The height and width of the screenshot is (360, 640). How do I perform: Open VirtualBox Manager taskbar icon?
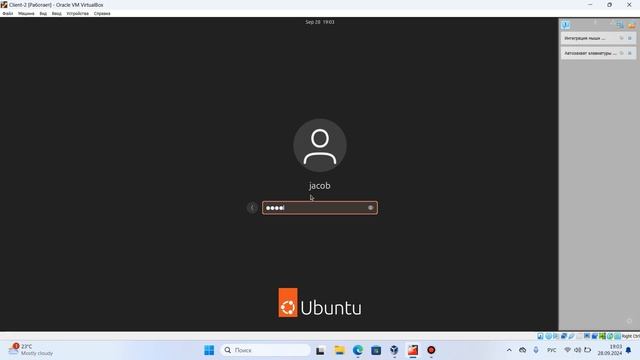(394, 350)
